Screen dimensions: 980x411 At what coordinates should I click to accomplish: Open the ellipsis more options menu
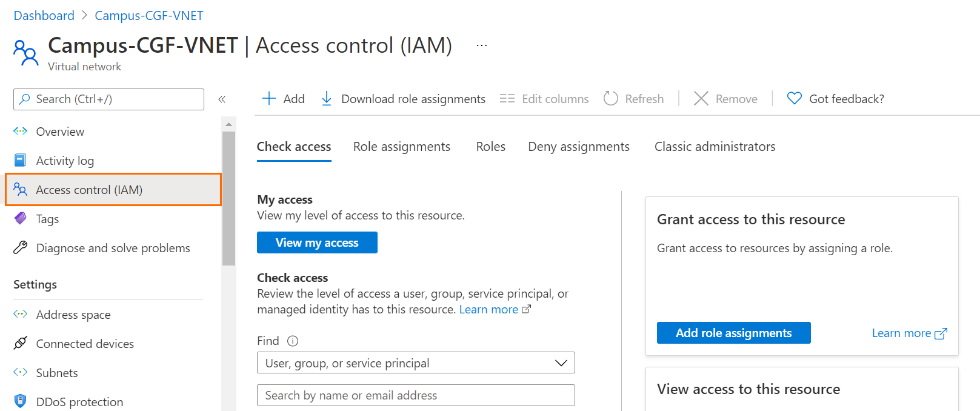(x=482, y=45)
